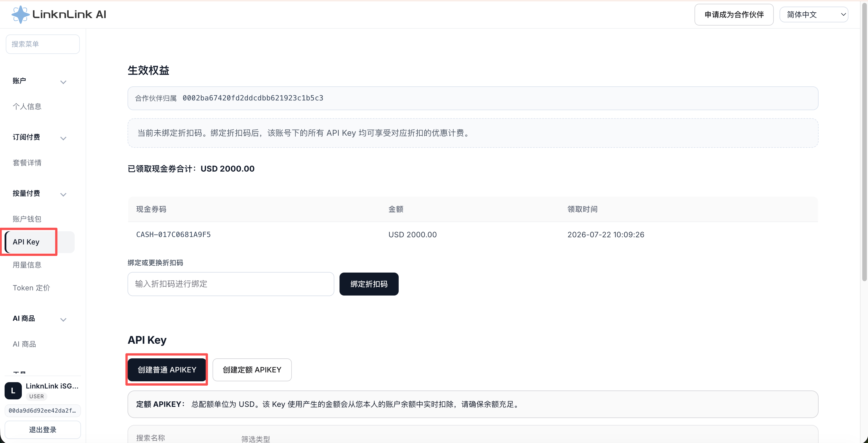
Task: Click the 现金券码 column header
Action: [151, 209]
